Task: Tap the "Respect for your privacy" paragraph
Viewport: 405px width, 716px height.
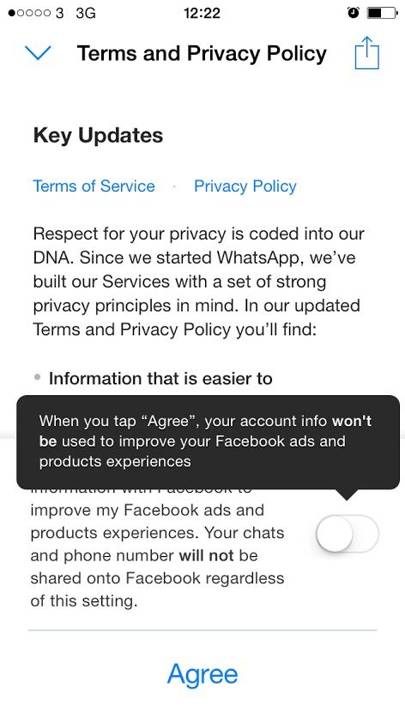Action: tap(199, 281)
